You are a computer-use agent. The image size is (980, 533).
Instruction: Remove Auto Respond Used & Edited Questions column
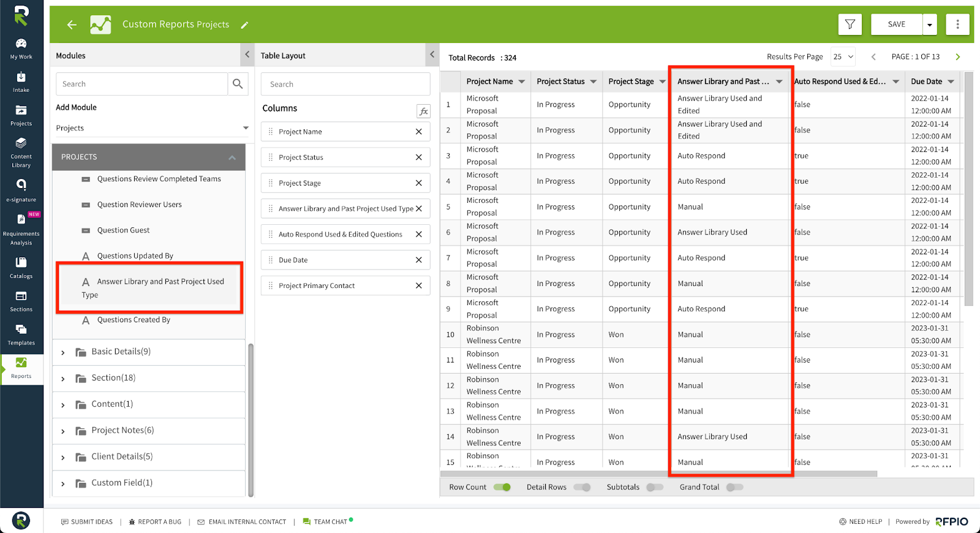419,234
